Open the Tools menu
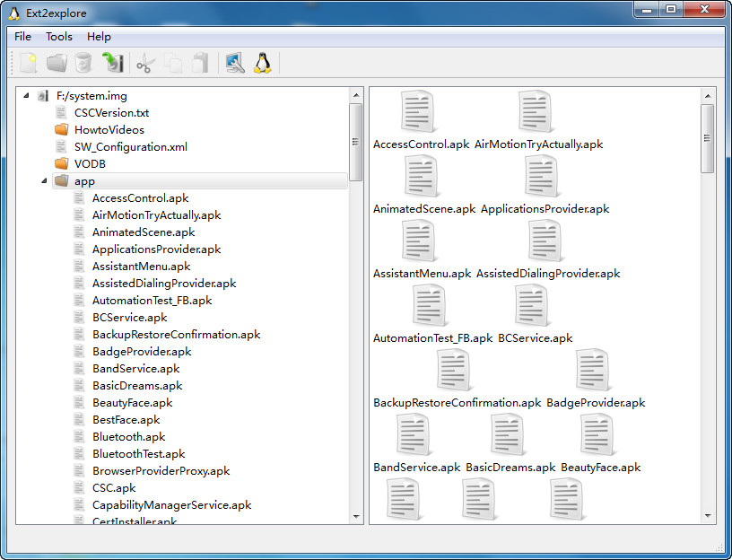 coord(59,37)
